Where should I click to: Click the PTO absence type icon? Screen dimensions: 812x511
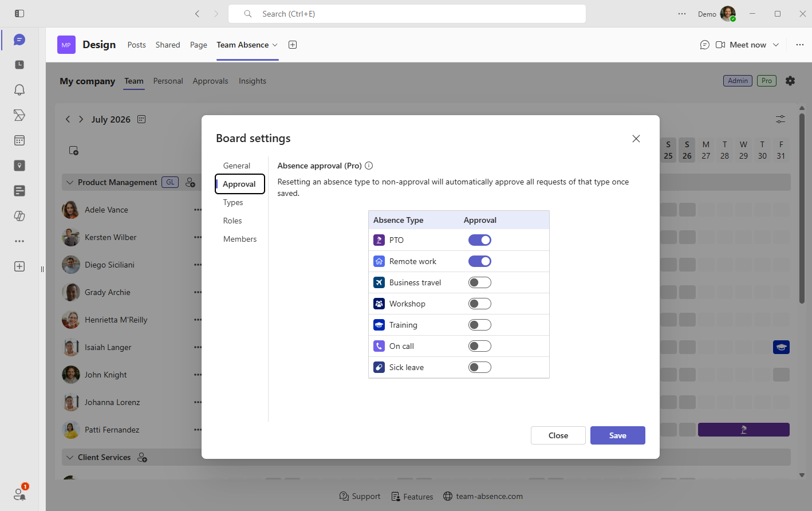point(379,240)
